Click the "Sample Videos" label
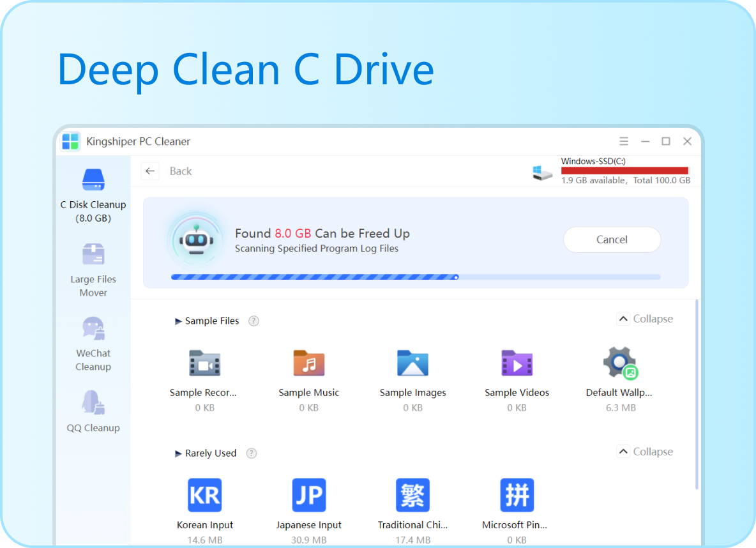756x548 pixels. click(517, 393)
